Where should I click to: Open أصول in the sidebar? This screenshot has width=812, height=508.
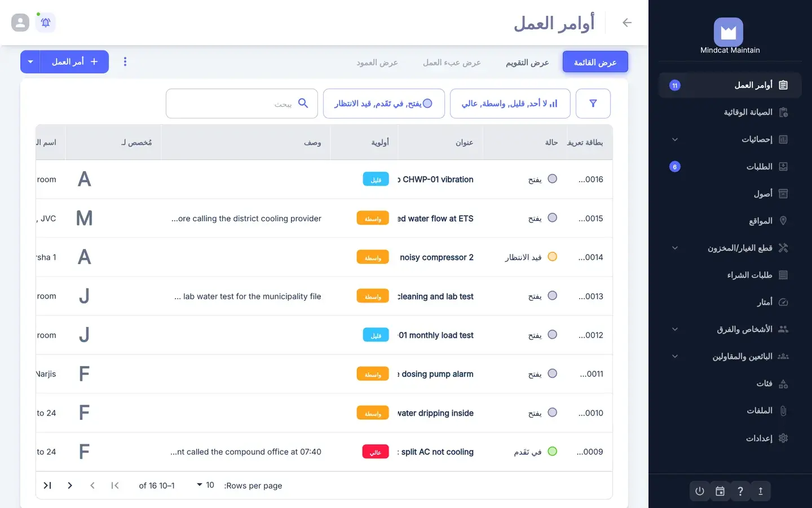pos(730,194)
